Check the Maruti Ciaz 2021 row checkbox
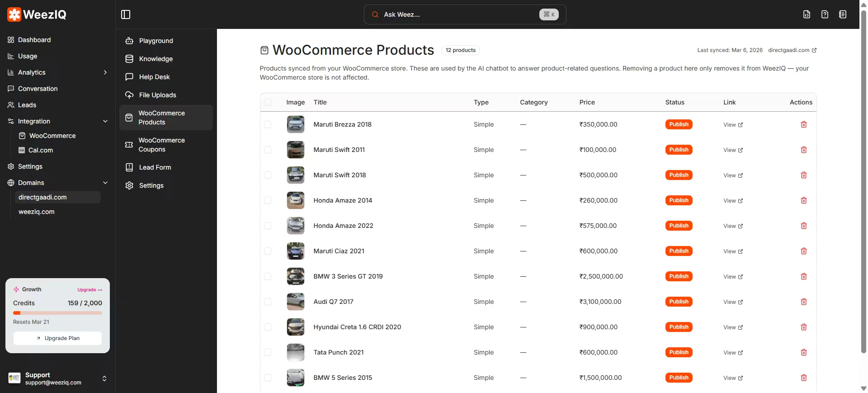The width and height of the screenshot is (868, 393). pyautogui.click(x=268, y=251)
